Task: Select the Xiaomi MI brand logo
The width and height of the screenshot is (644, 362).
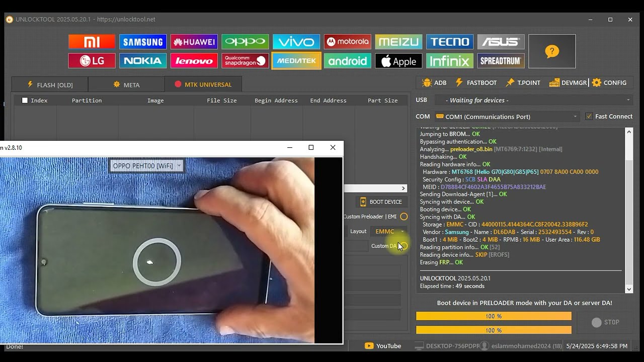Action: click(92, 42)
